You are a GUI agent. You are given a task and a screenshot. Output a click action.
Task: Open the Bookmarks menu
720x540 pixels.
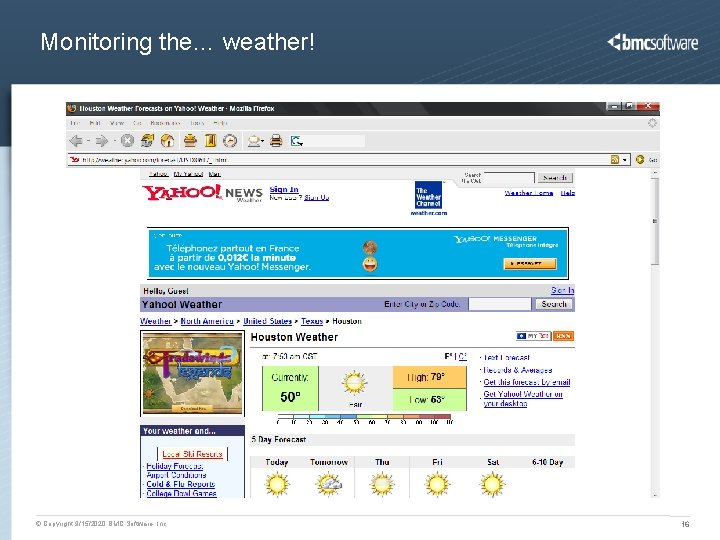point(165,123)
